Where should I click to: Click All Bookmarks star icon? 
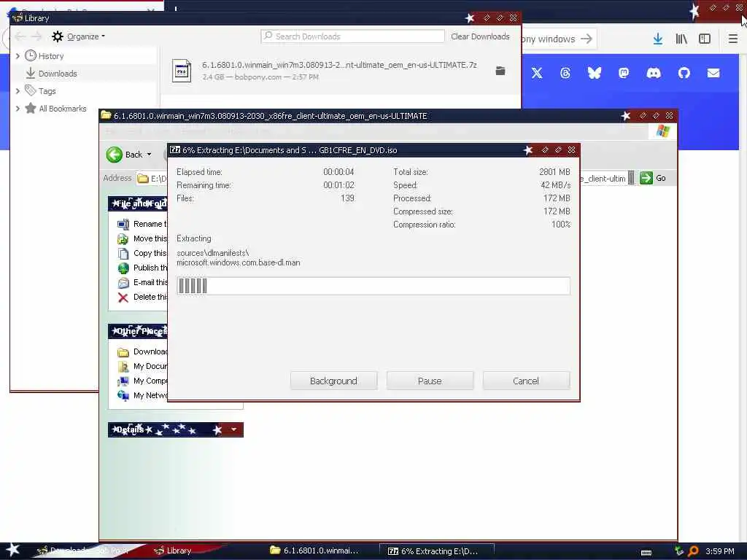click(31, 108)
